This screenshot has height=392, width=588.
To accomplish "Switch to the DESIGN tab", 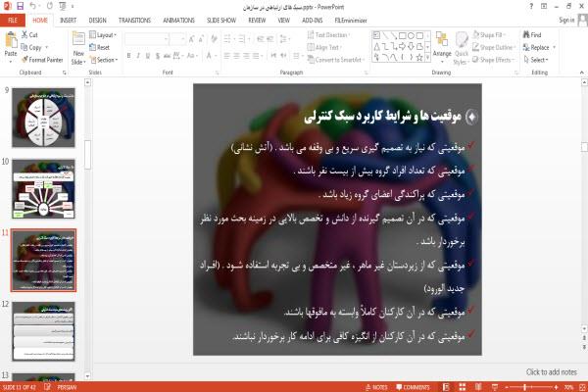I will click(97, 21).
